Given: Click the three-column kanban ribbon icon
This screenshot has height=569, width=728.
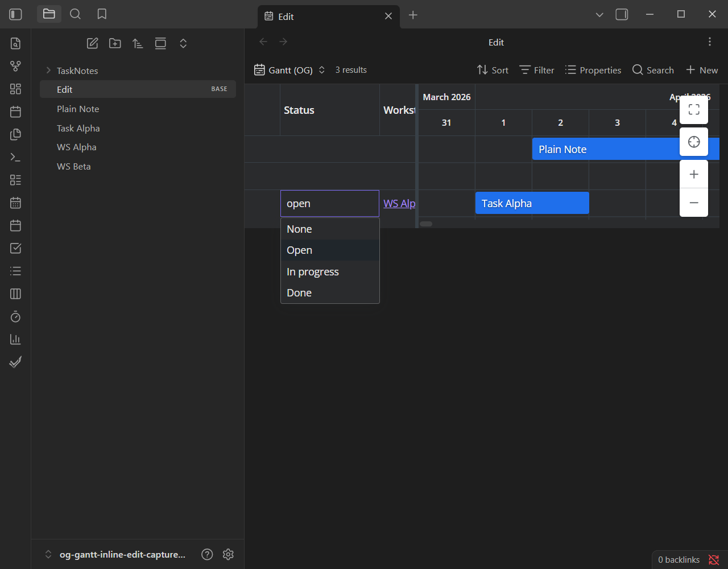Looking at the screenshot, I should pos(15,294).
